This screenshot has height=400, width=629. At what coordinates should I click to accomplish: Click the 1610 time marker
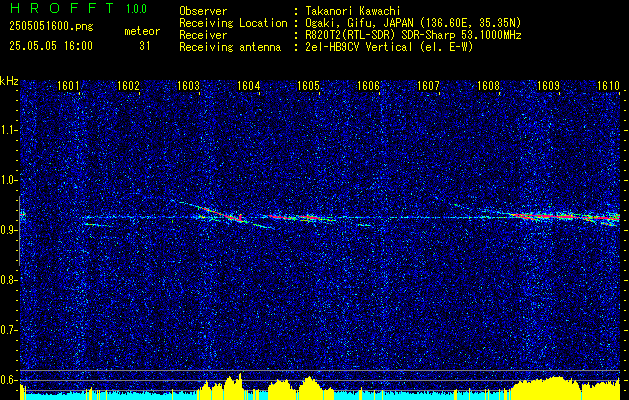[x=609, y=86]
